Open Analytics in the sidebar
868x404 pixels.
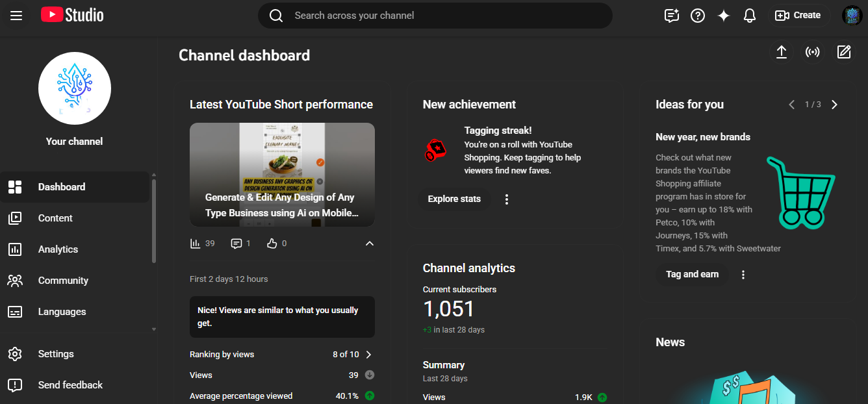point(58,249)
